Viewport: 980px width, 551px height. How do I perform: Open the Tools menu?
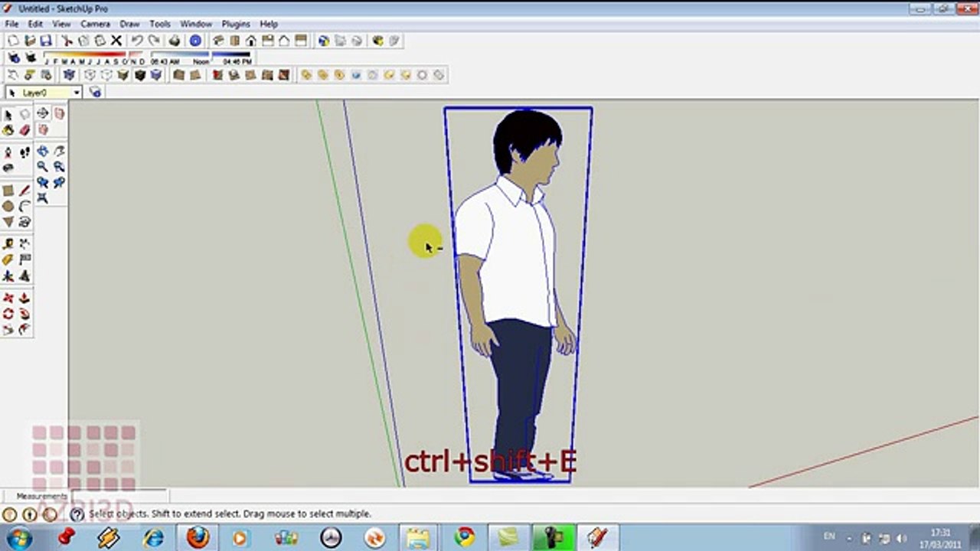click(x=160, y=24)
